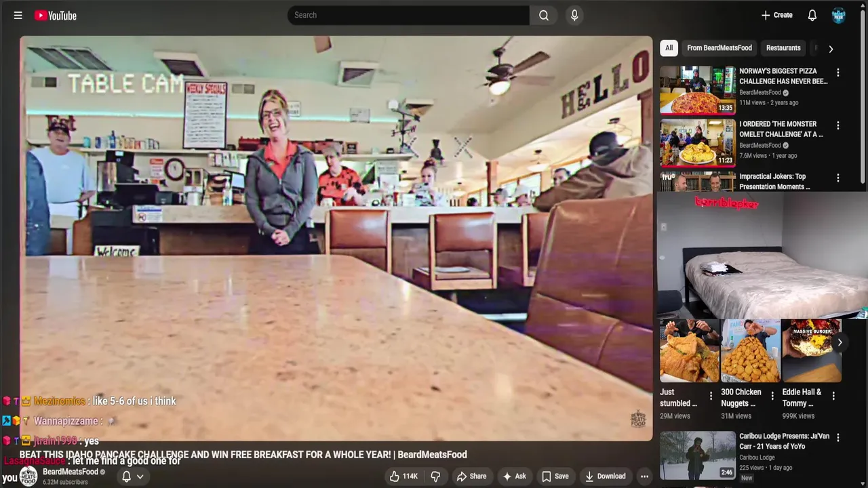This screenshot has width=868, height=488.
Task: Activate voice search microphone
Action: click(574, 15)
